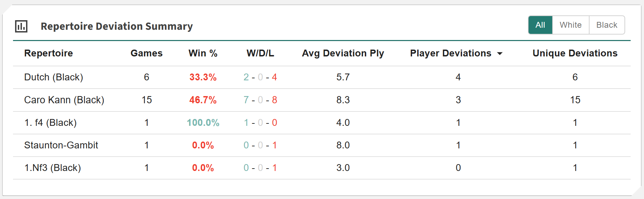Click the Repertoire Deviation Summary title

116,26
